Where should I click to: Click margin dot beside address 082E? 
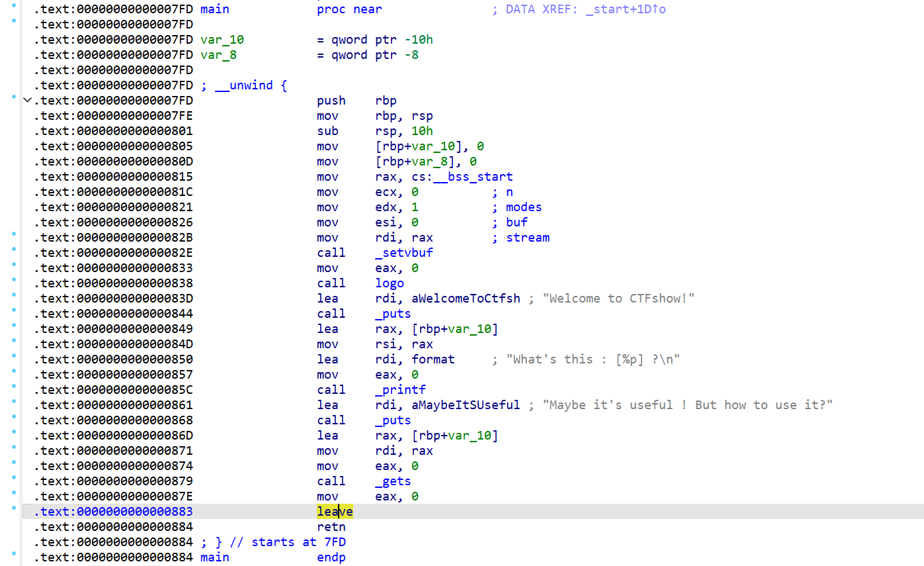(x=14, y=249)
